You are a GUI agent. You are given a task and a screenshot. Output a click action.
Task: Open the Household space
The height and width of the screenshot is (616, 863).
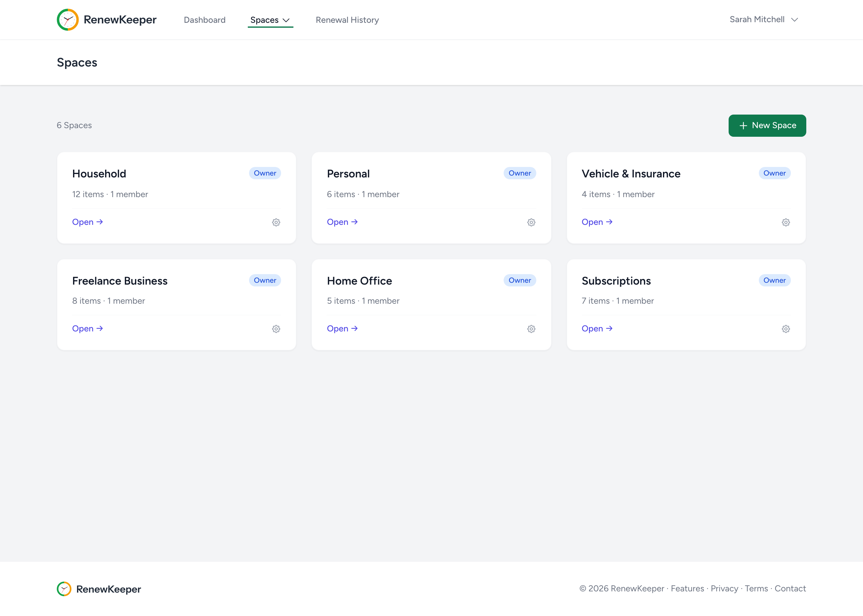point(88,222)
